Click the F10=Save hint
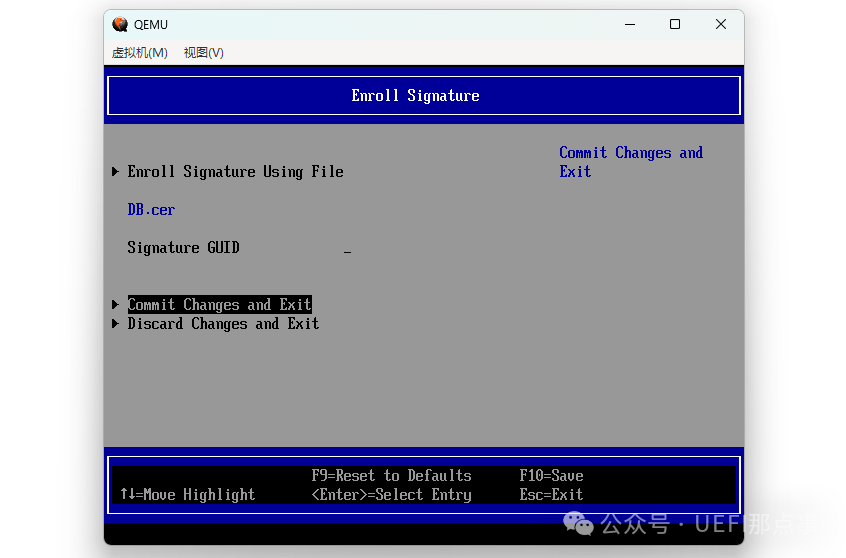Viewport: 846px width, 558px height. 551,476
